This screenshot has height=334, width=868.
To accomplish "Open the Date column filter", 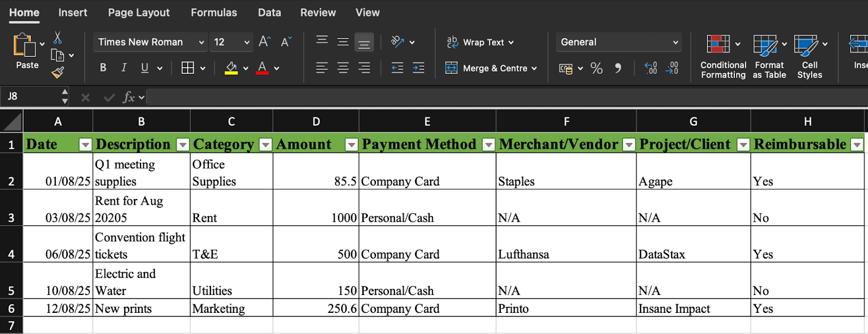I will (x=85, y=144).
